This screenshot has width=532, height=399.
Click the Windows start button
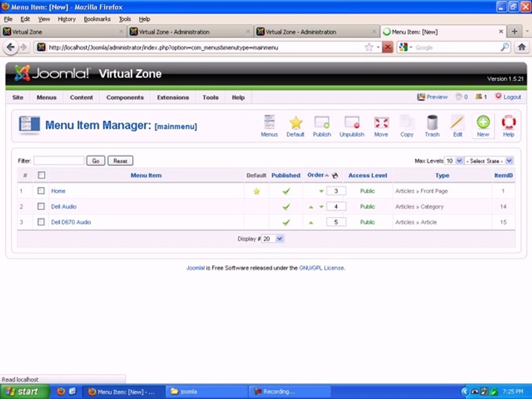click(24, 392)
